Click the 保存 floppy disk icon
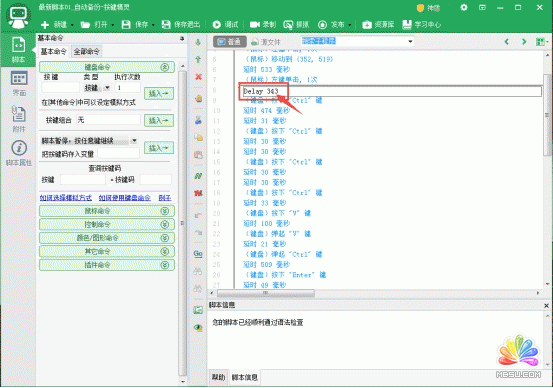This screenshot has height=388, width=553. 126,24
